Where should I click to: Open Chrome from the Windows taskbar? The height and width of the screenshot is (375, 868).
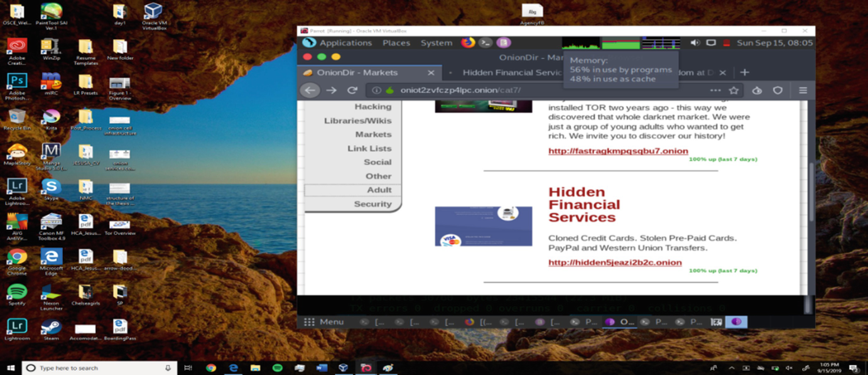pyautogui.click(x=211, y=367)
